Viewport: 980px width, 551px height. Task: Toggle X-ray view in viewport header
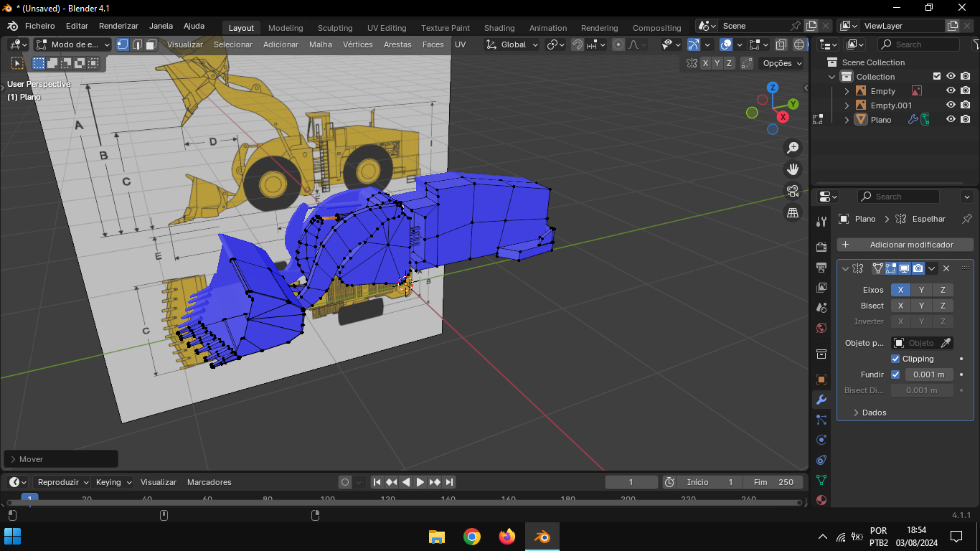click(x=781, y=44)
